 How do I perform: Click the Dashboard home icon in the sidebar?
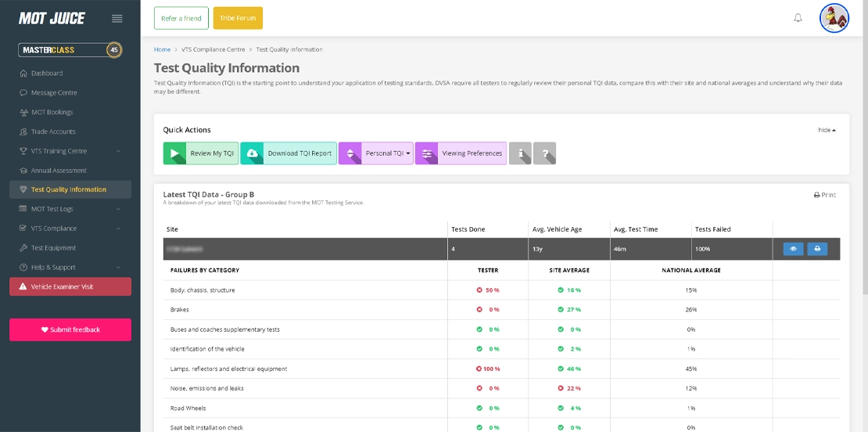(x=23, y=73)
